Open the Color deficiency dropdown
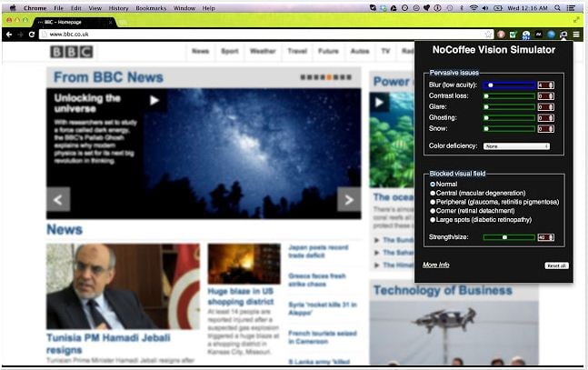 point(516,146)
